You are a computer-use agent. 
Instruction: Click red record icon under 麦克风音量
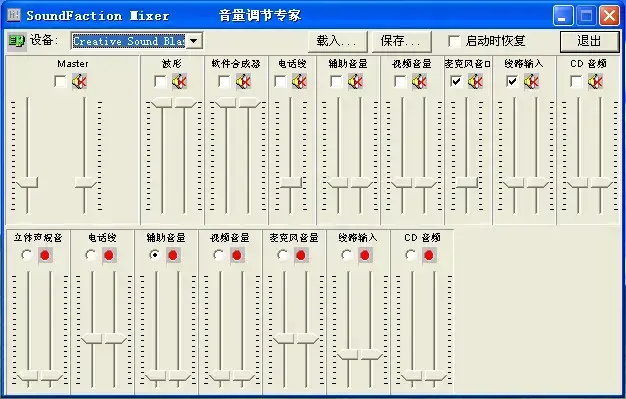point(301,255)
